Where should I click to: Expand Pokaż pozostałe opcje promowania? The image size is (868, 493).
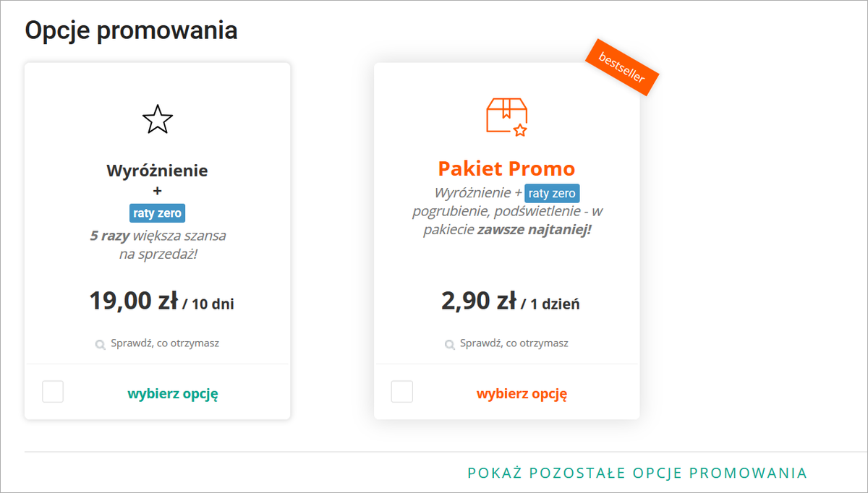coord(637,473)
